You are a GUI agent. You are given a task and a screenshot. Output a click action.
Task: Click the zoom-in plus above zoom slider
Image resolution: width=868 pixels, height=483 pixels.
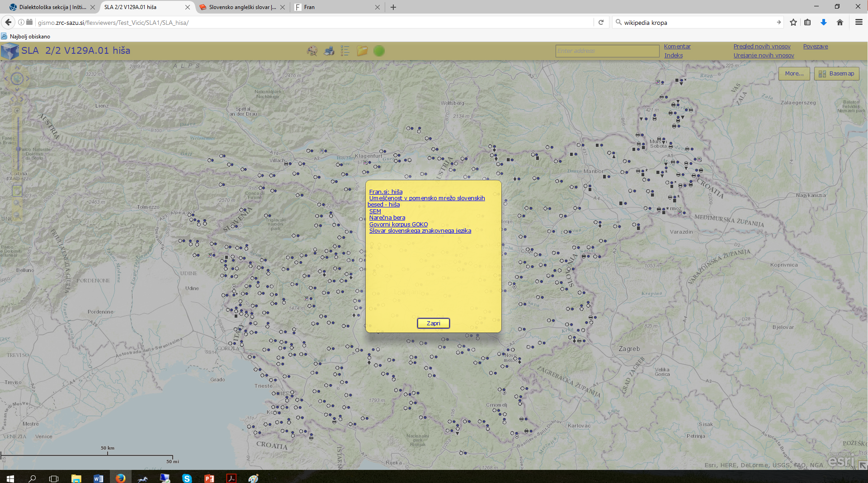pyautogui.click(x=17, y=111)
